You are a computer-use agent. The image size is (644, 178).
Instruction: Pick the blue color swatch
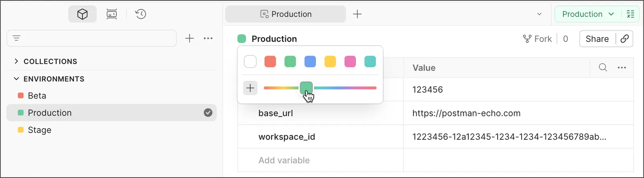coord(310,62)
